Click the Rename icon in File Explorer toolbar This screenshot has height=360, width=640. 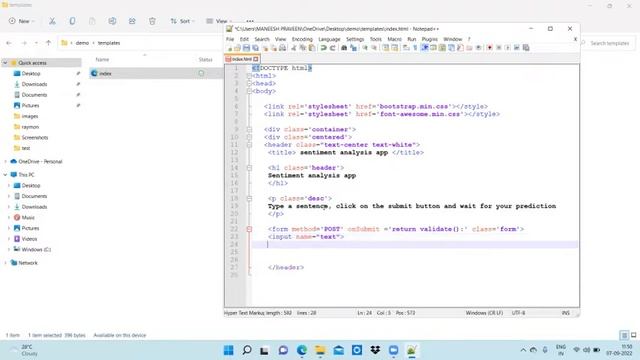click(x=112, y=21)
